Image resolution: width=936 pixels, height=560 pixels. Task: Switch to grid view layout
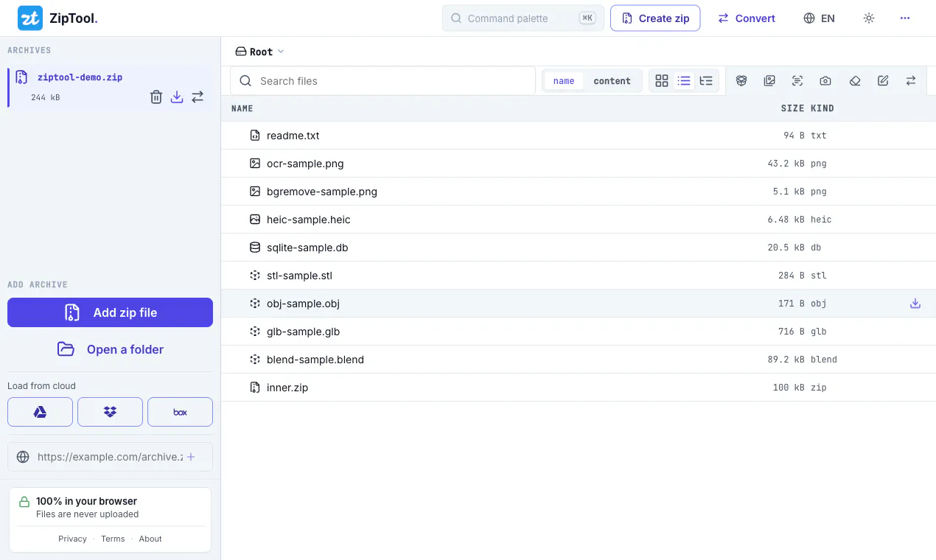pos(662,81)
